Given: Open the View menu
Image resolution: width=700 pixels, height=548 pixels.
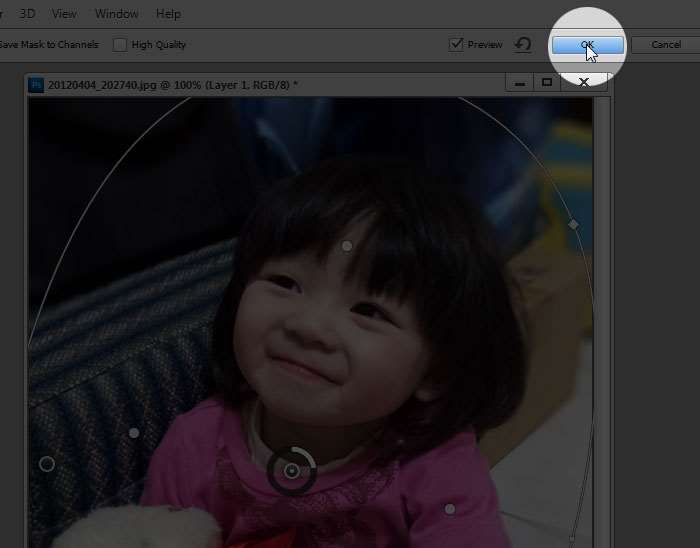Looking at the screenshot, I should [x=64, y=14].
